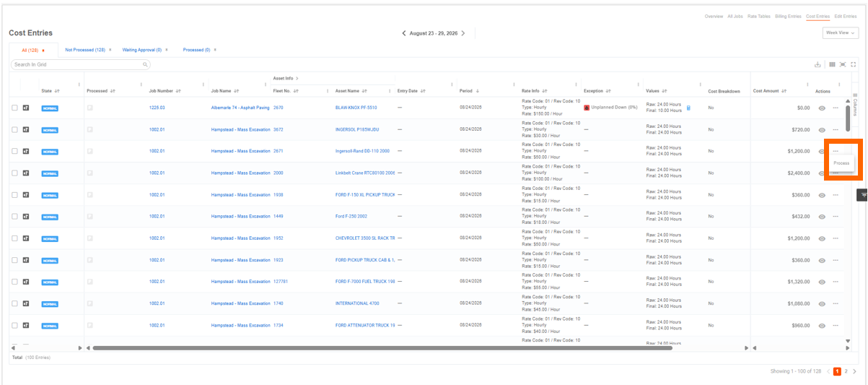This screenshot has height=385, width=868.
Task: Click the column layout icon in grid toolbar
Action: [x=832, y=64]
